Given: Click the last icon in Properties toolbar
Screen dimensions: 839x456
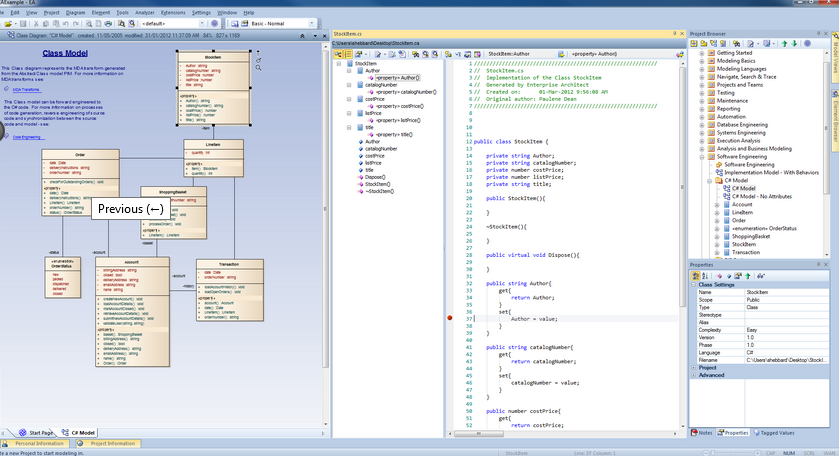Looking at the screenshot, I should click(760, 276).
